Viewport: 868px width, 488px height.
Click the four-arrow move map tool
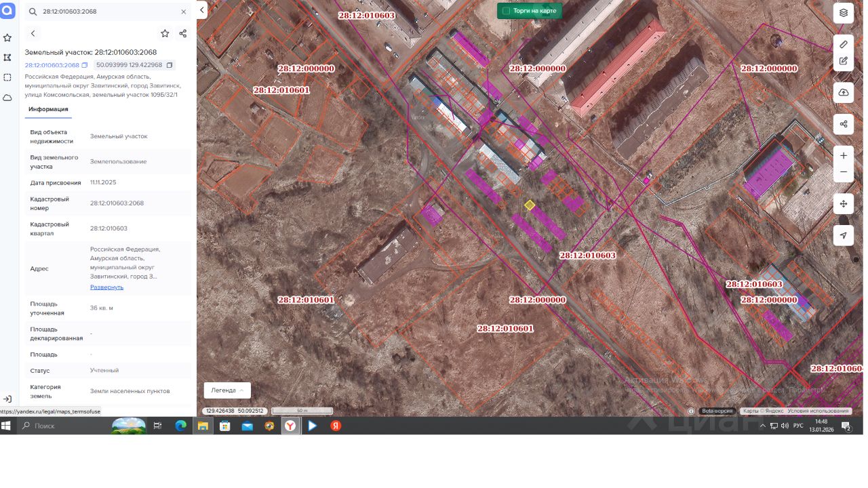pyautogui.click(x=844, y=203)
